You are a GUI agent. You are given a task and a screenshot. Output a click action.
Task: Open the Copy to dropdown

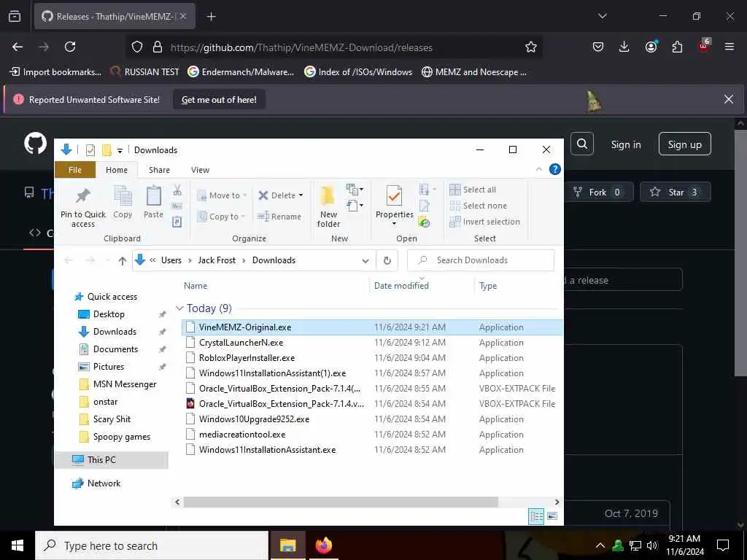pos(222,217)
